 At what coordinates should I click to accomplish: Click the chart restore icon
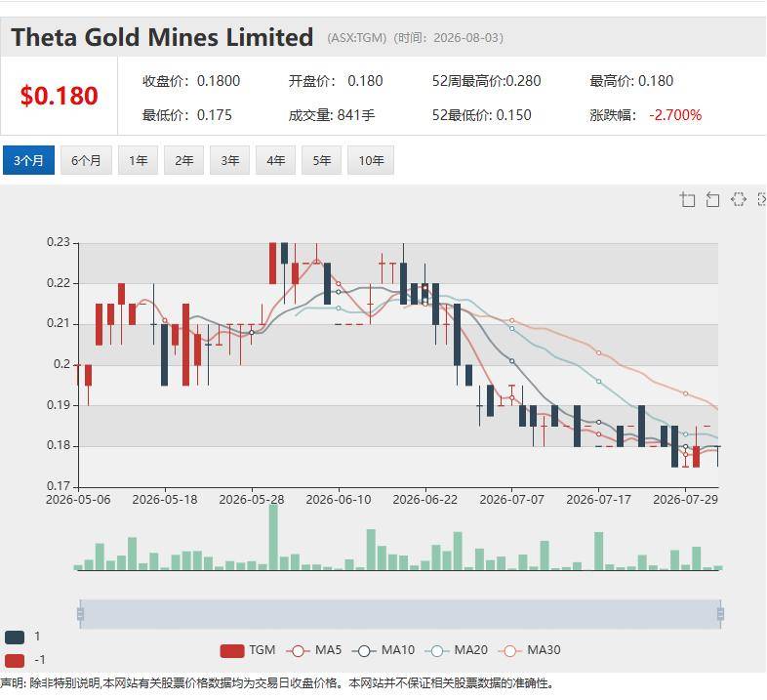[x=738, y=200]
